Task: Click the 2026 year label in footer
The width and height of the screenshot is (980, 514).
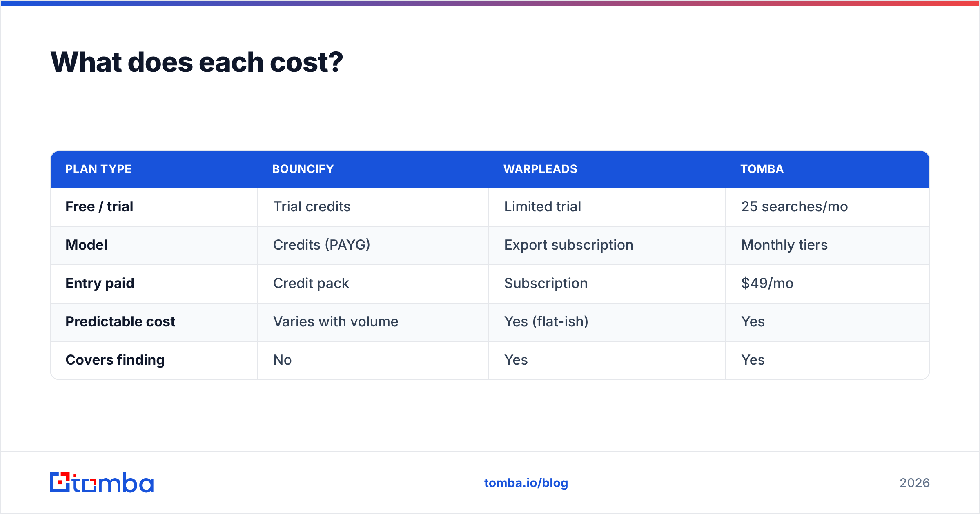Action: pos(914,483)
